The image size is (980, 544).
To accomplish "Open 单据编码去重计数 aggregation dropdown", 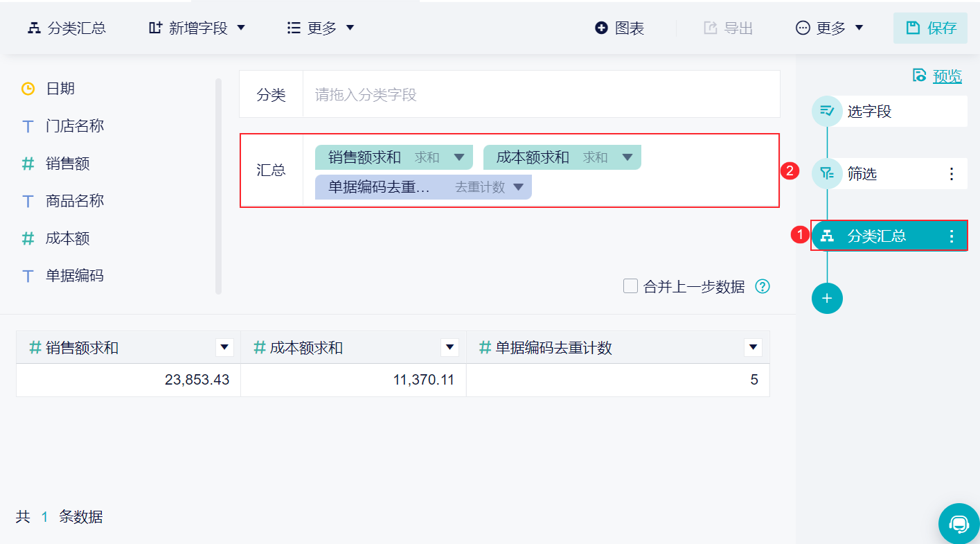I will [x=518, y=187].
